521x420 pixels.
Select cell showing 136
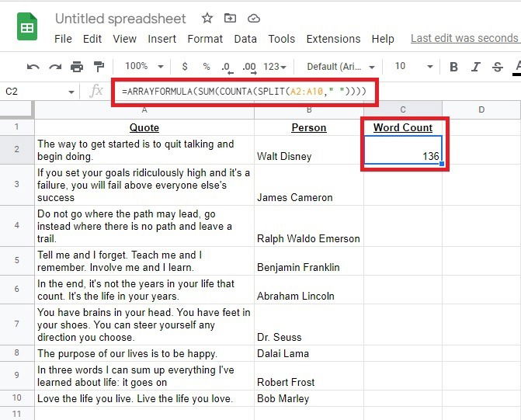(x=403, y=150)
